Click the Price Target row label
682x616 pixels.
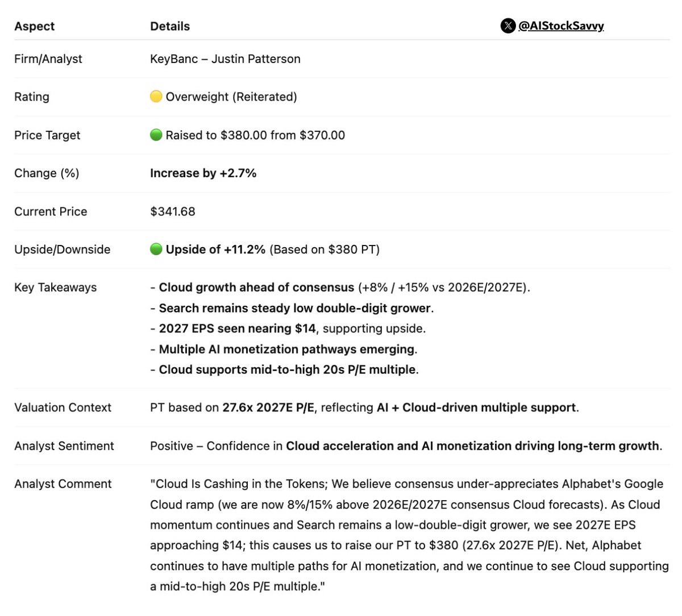(x=47, y=135)
